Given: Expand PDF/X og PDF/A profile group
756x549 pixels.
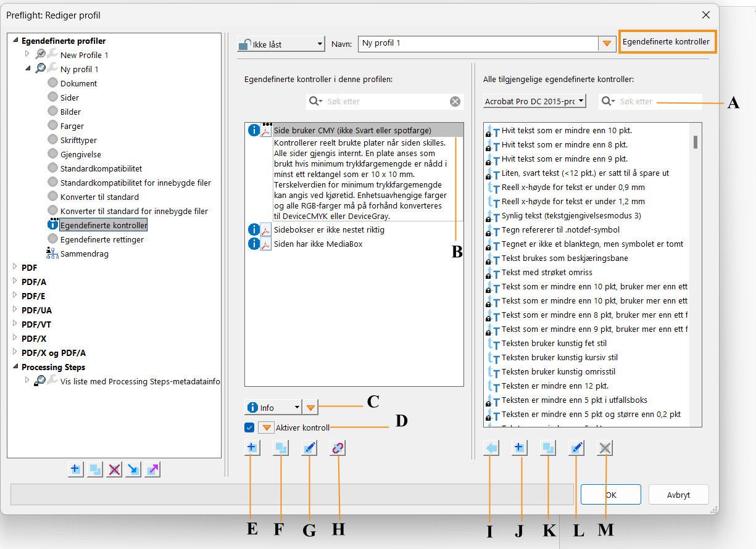Looking at the screenshot, I should [15, 353].
